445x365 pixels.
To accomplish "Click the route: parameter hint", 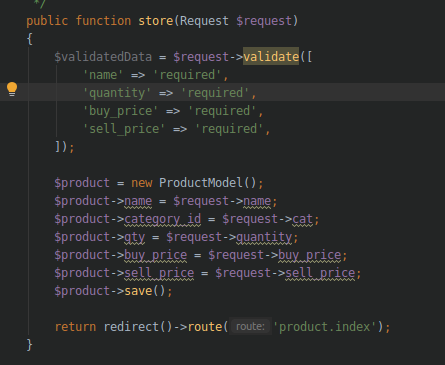I will pos(250,326).
